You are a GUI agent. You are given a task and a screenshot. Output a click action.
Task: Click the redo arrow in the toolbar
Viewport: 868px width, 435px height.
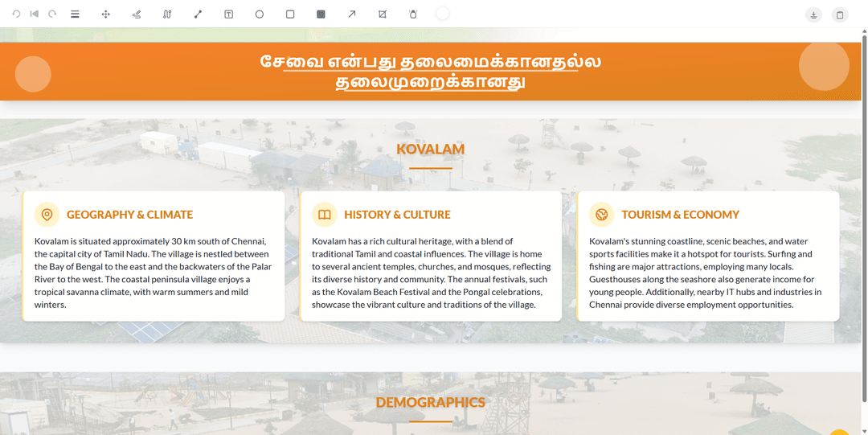tap(52, 14)
